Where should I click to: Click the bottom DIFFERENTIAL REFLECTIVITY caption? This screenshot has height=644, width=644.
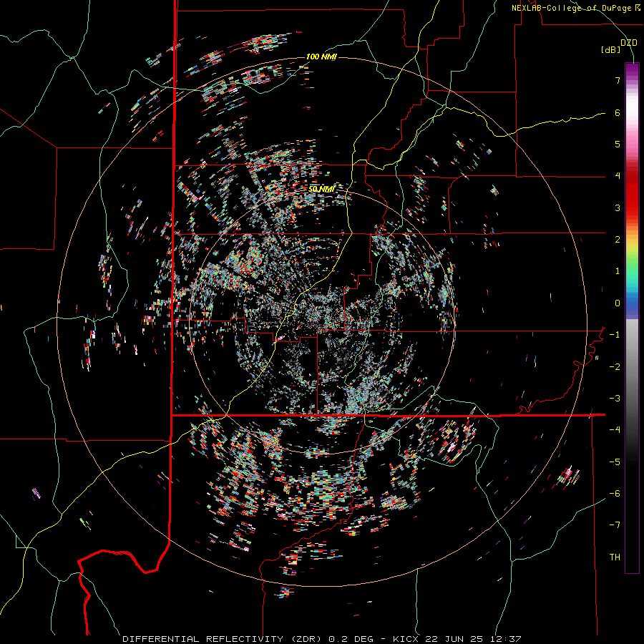point(323,639)
